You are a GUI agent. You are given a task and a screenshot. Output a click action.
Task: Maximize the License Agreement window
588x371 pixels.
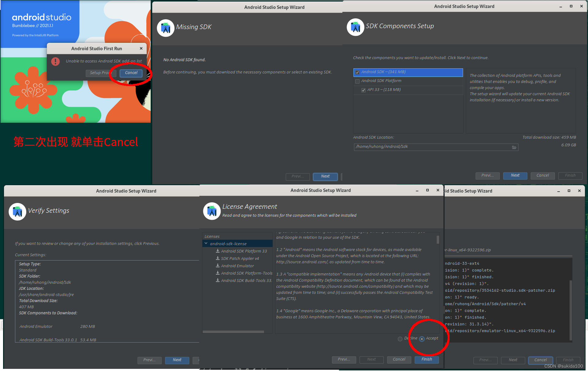[428, 190]
